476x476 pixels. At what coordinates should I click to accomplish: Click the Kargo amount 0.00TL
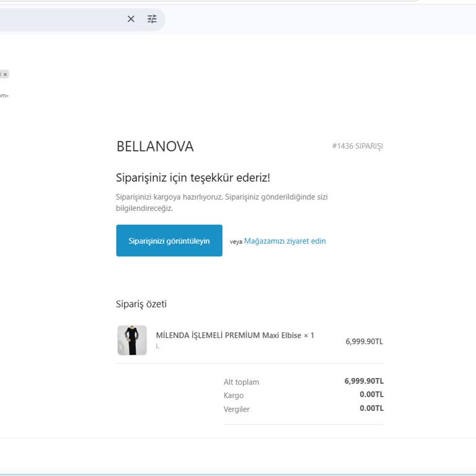point(372,394)
